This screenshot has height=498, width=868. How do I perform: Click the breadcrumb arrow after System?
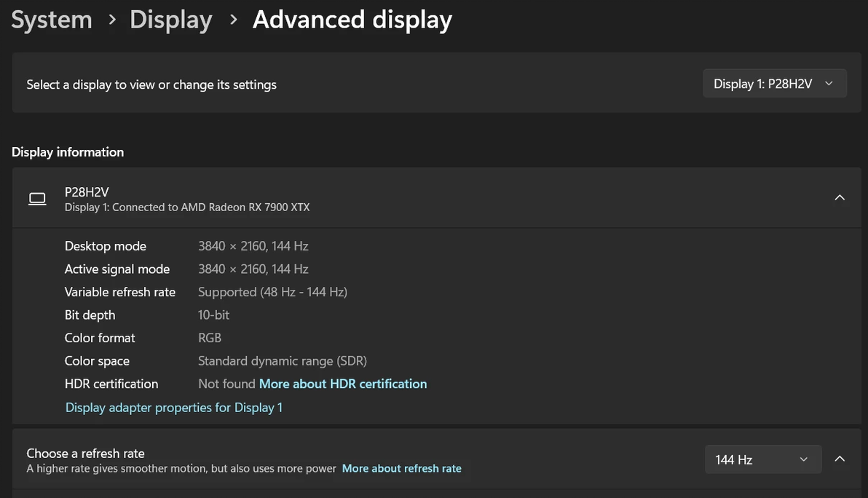(112, 20)
